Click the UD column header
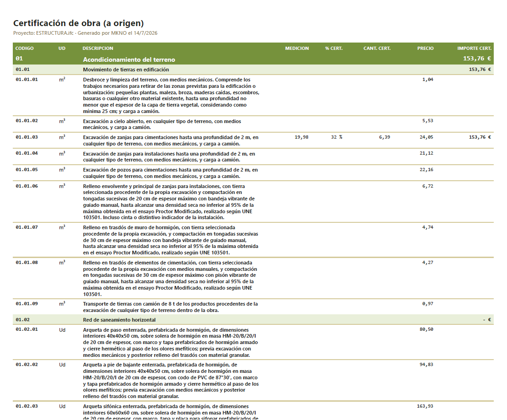507x420 pixels. pyautogui.click(x=62, y=48)
